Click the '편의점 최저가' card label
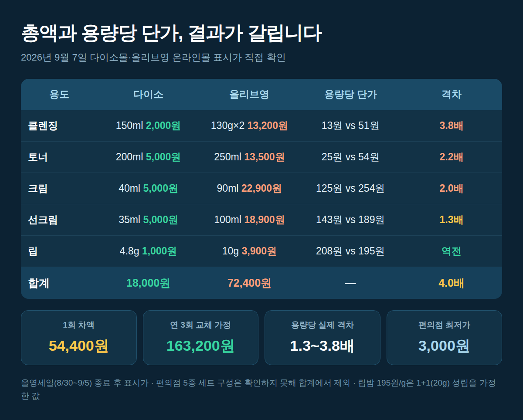This screenshot has height=420, width=523. click(x=444, y=325)
